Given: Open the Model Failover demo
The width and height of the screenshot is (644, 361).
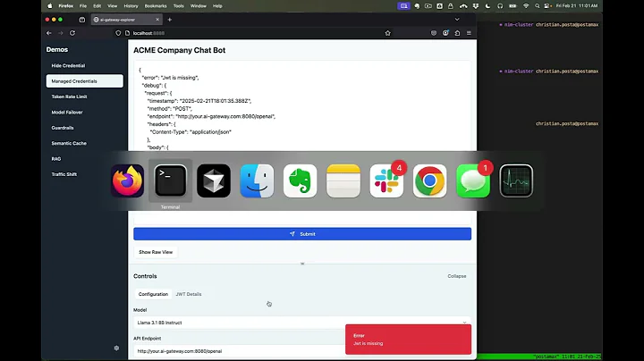Looking at the screenshot, I should (85, 113).
